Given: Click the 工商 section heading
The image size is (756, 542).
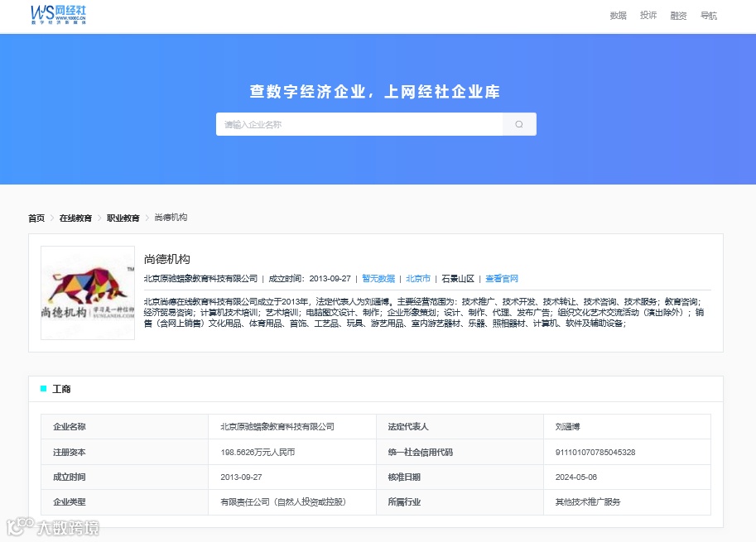Looking at the screenshot, I should coord(61,389).
